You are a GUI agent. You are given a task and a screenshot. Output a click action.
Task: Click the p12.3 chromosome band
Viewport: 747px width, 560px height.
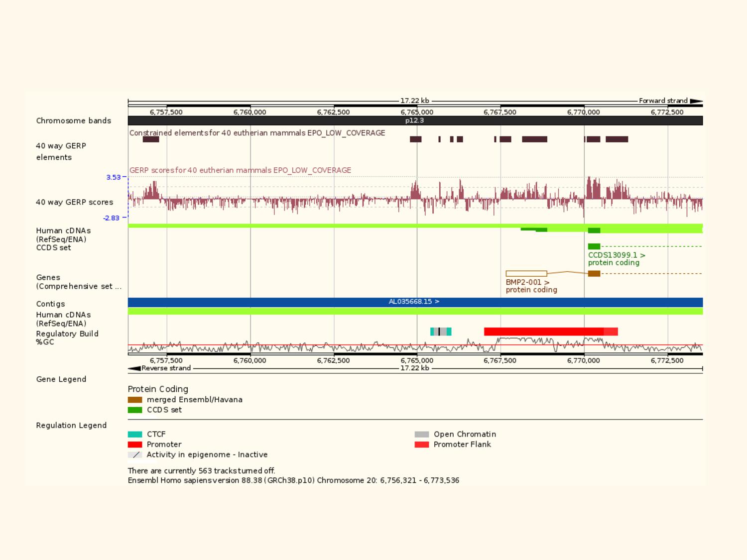[x=415, y=120]
